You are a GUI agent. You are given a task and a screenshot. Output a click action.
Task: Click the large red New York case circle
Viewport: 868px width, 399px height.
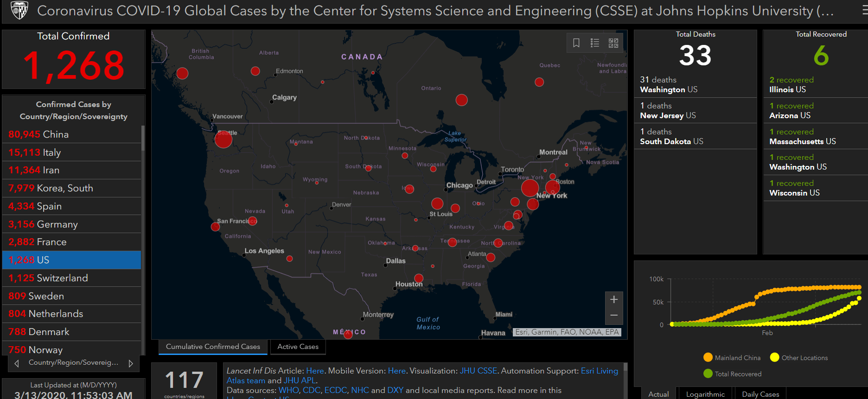pos(530,188)
